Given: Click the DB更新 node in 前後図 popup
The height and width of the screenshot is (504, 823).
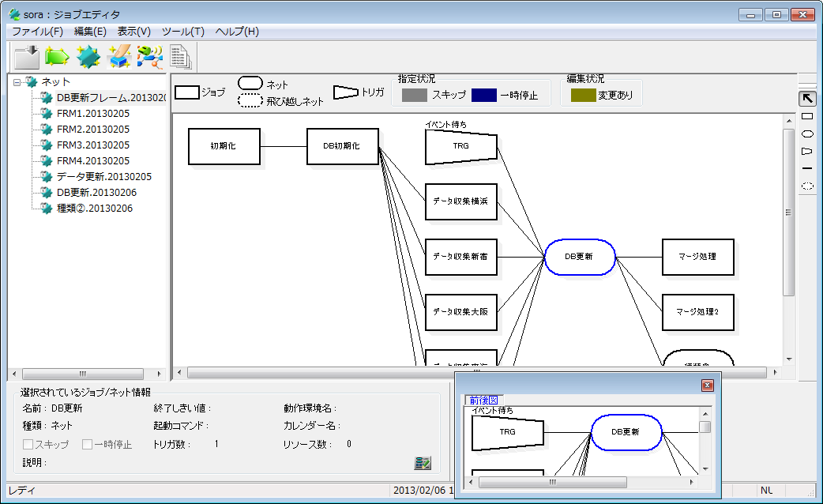Looking at the screenshot, I should [x=626, y=433].
